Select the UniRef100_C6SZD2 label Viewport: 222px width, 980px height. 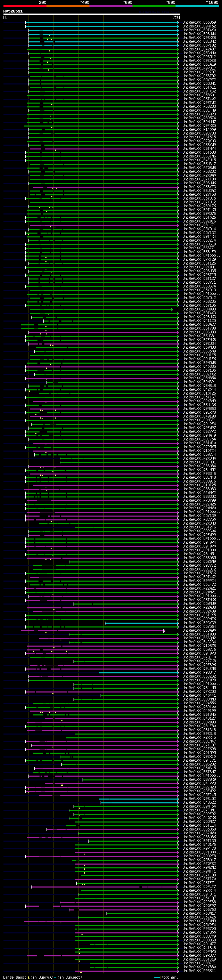pyautogui.click(x=199, y=76)
